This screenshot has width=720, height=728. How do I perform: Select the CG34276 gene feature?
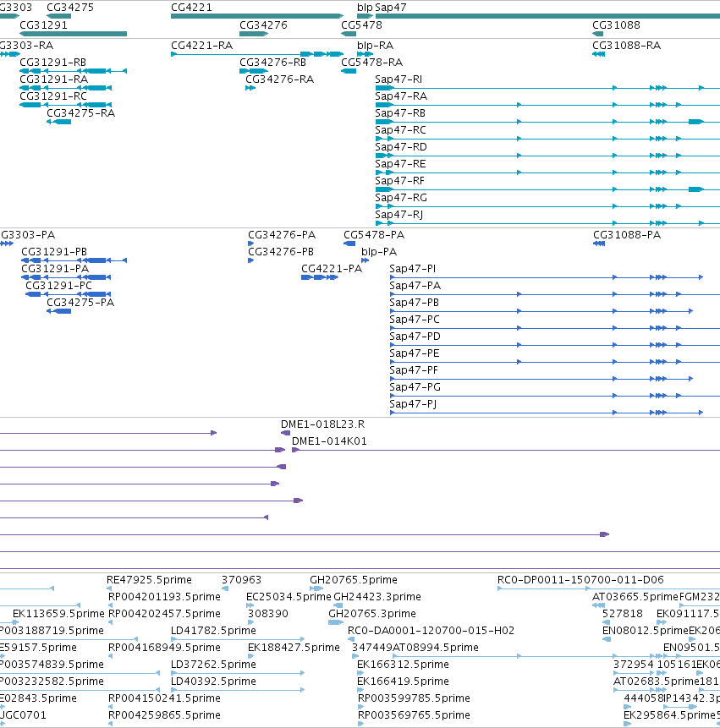click(254, 34)
